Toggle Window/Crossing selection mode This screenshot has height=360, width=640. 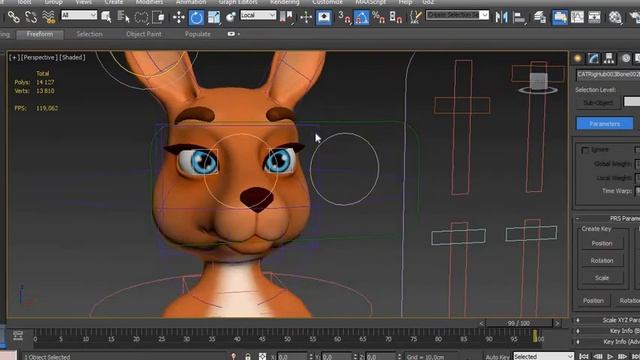(158, 17)
